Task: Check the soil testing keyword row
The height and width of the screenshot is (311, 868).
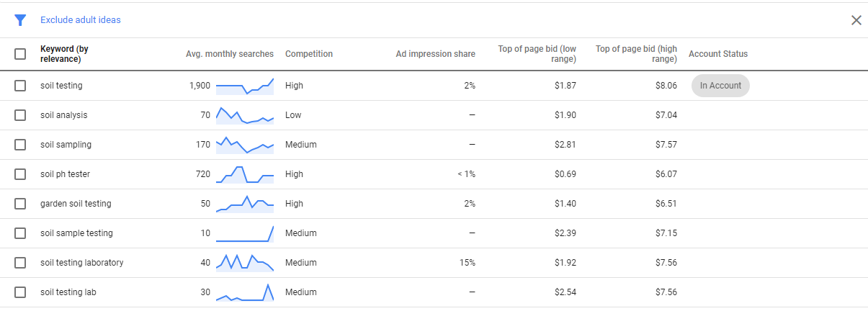Action: pyautogui.click(x=20, y=86)
